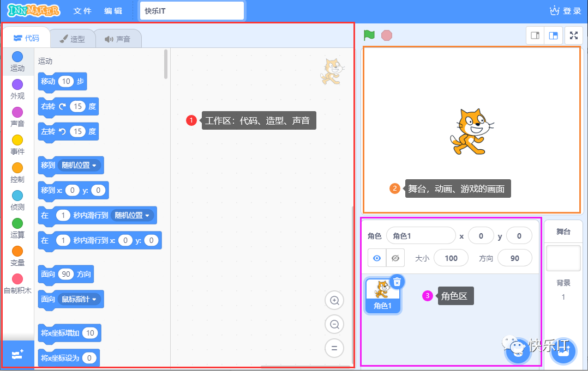Click the red stop sign button
This screenshot has width=588, height=371.
(386, 35)
